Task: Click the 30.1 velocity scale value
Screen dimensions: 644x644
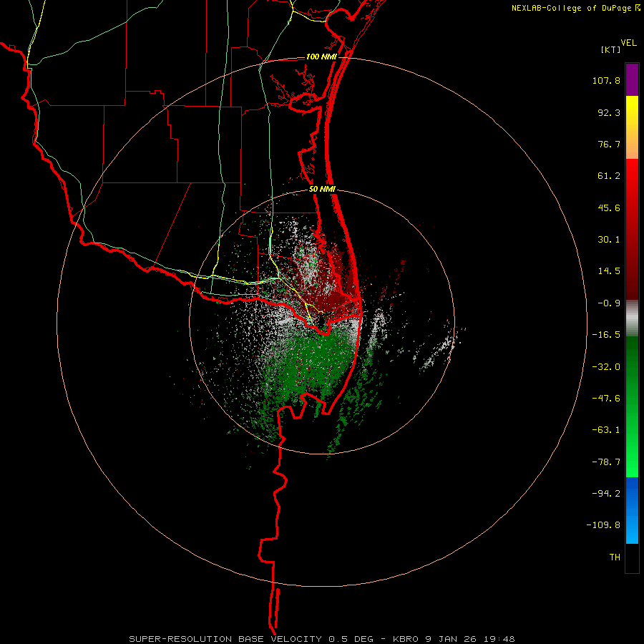Action: pos(609,240)
